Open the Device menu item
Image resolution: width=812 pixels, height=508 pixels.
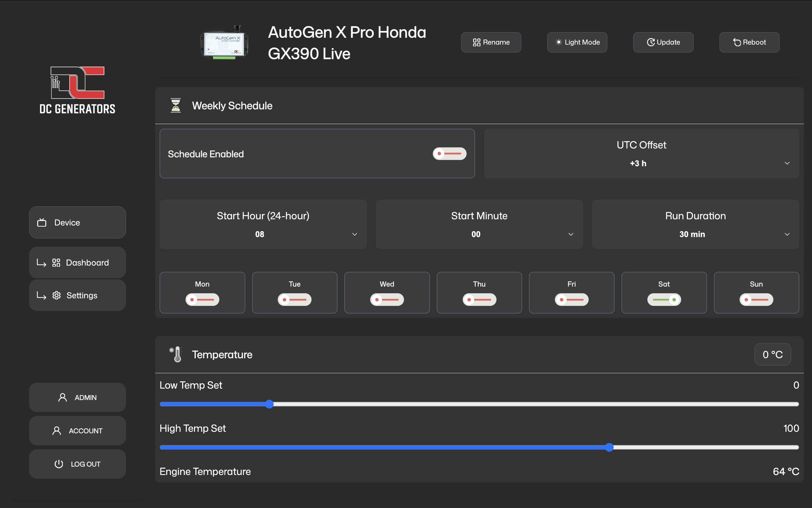coord(78,222)
